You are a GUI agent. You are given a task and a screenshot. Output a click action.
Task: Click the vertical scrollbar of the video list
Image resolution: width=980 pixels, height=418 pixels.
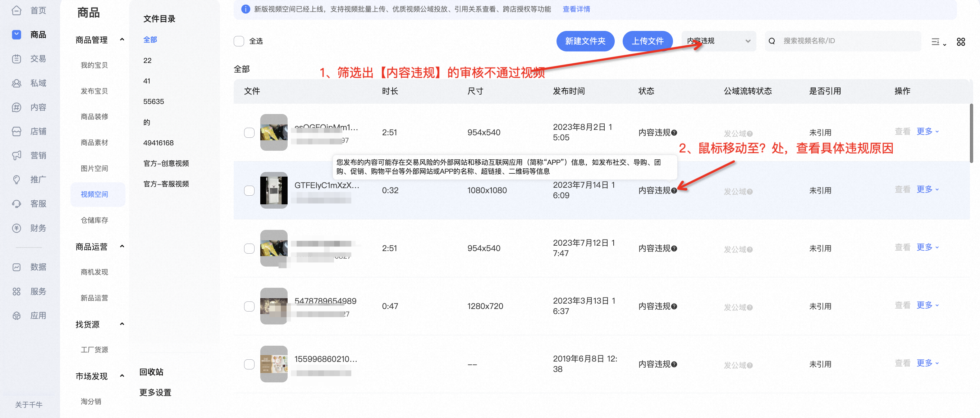pos(971,133)
